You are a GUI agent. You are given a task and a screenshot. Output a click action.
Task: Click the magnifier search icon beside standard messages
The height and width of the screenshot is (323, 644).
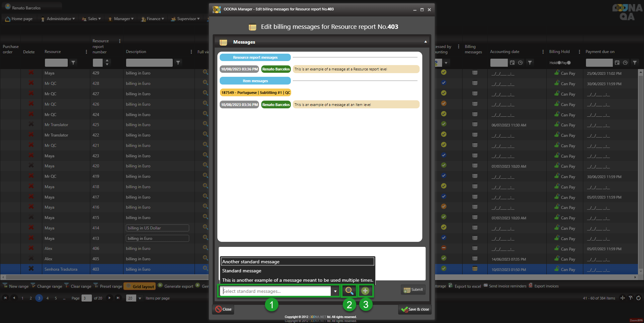[x=349, y=291]
